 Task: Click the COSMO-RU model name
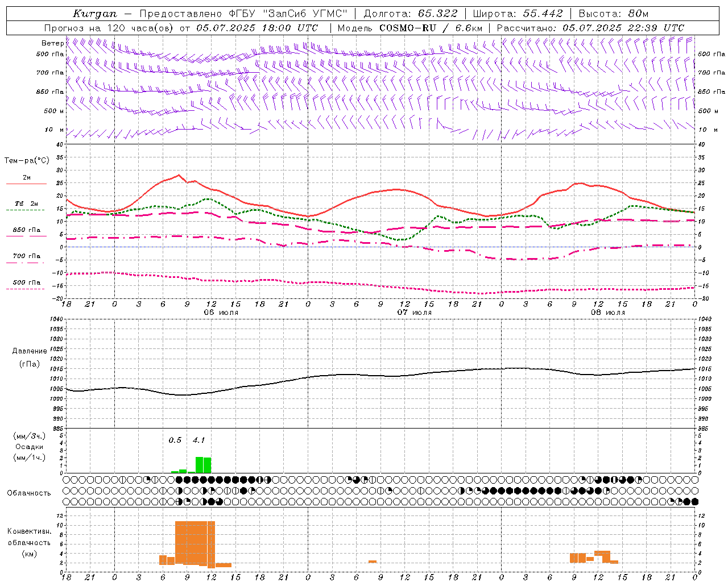(x=408, y=28)
